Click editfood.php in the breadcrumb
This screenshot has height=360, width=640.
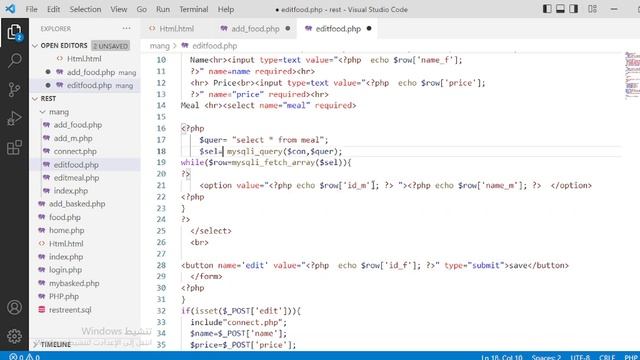[215, 46]
